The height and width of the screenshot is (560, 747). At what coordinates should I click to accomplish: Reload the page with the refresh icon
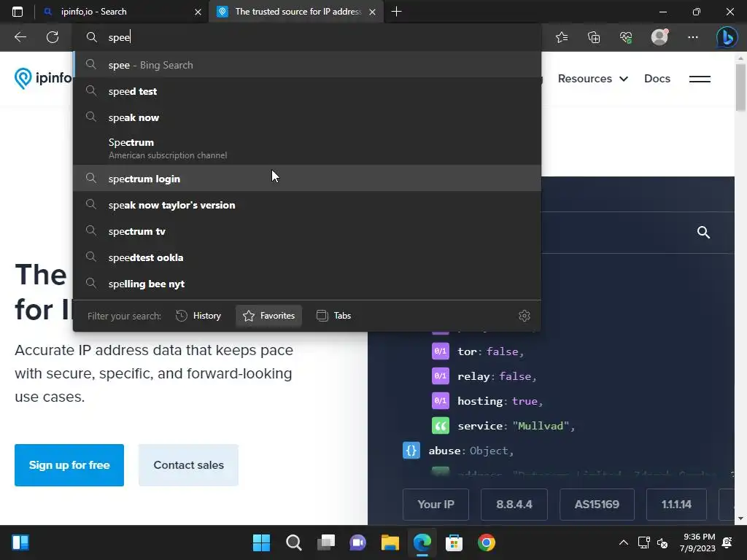click(53, 37)
